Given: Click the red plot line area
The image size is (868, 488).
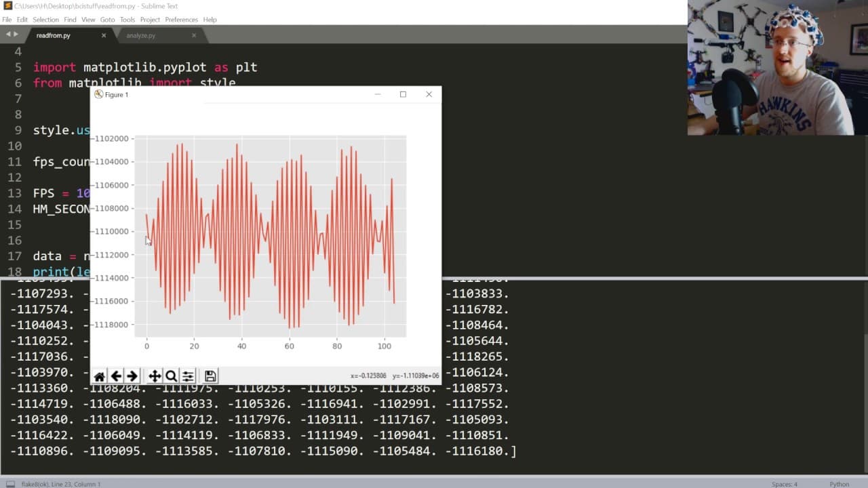Looking at the screenshot, I should pyautogui.click(x=270, y=235).
